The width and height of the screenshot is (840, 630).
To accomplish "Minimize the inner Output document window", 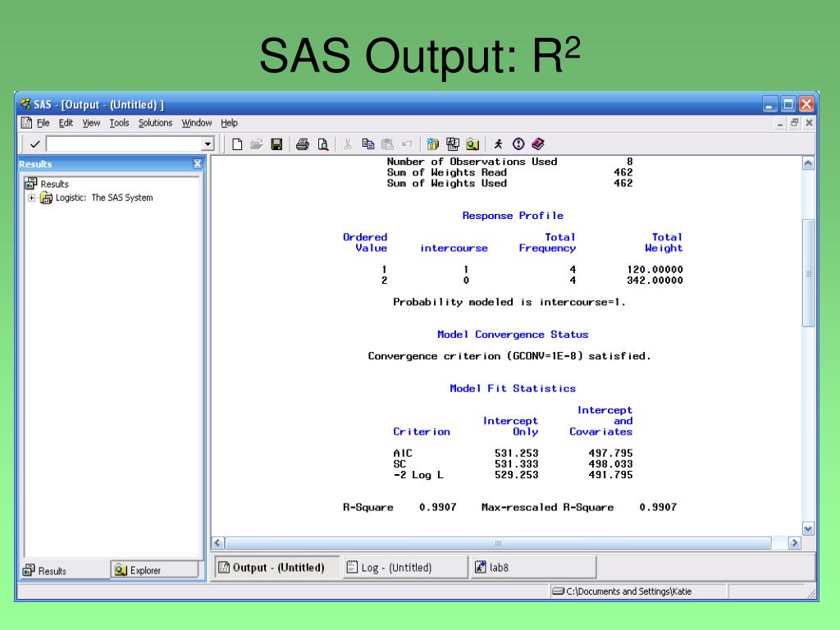I will (781, 123).
